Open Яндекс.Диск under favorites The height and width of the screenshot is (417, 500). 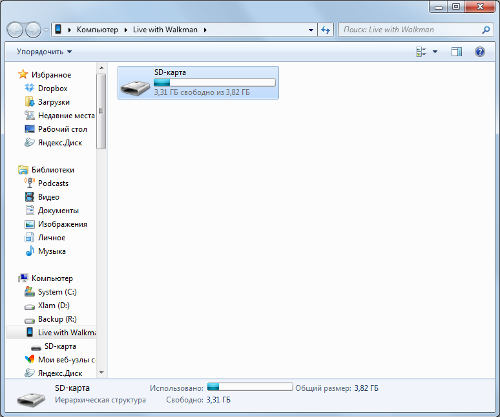60,143
